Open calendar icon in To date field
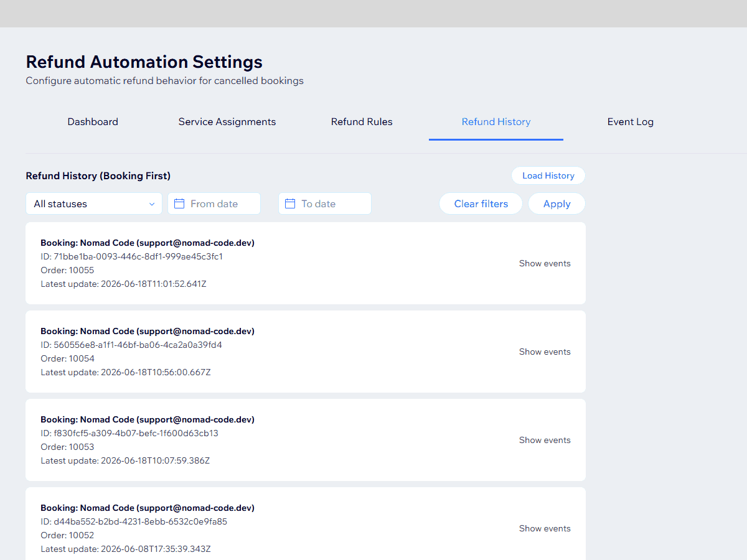747x560 pixels. pos(290,203)
